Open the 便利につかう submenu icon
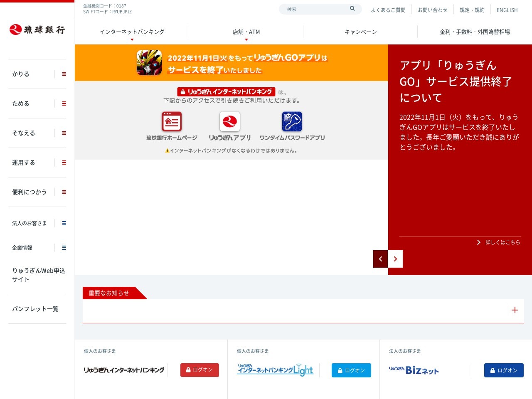The height and width of the screenshot is (399, 532). click(x=64, y=192)
